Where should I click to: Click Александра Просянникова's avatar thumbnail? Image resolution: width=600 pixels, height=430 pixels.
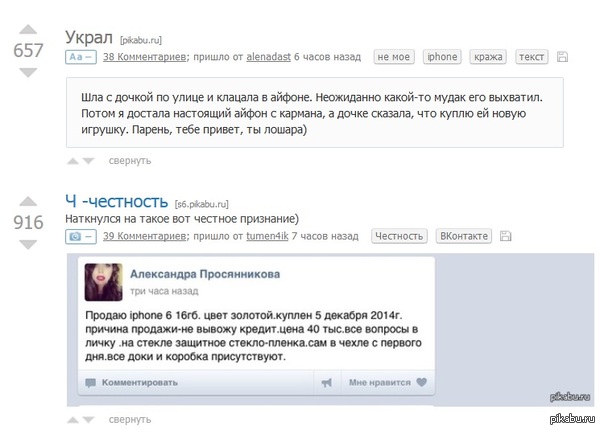pyautogui.click(x=104, y=282)
